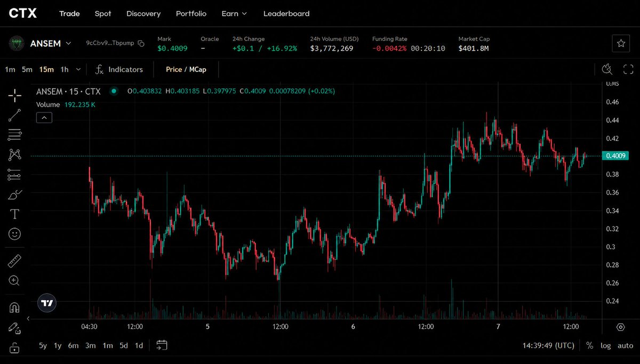The height and width of the screenshot is (364, 640).
Task: Select the brush drawing tool
Action: click(x=14, y=194)
